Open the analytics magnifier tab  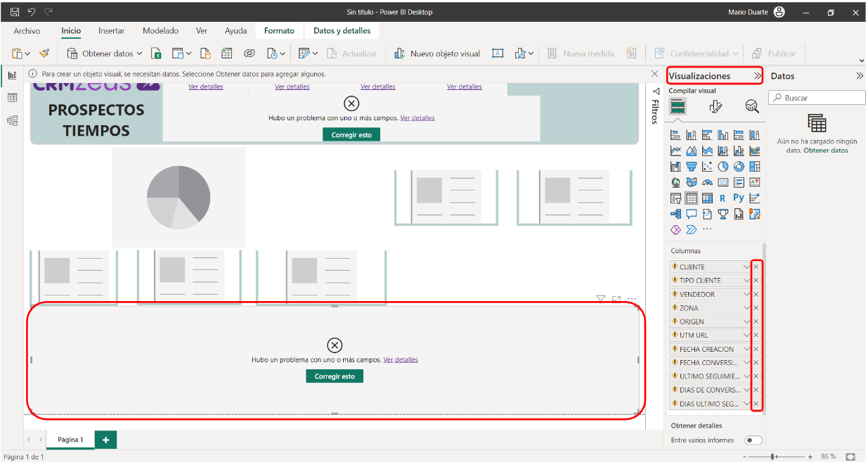click(752, 106)
